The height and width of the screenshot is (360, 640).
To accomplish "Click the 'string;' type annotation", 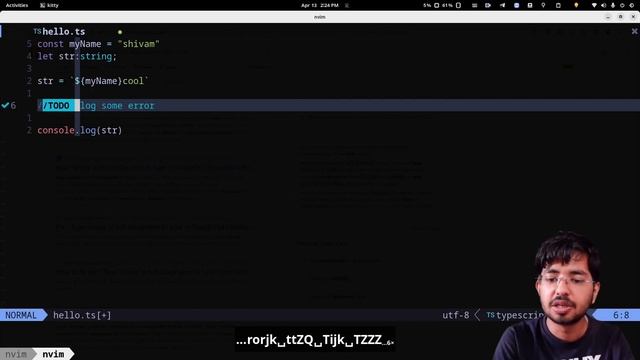I will 98,56.
